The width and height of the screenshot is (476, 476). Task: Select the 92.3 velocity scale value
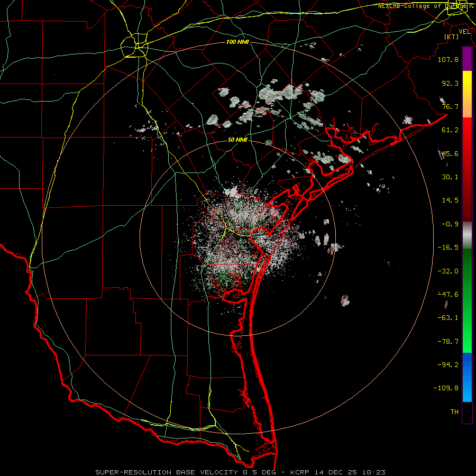tap(450, 83)
